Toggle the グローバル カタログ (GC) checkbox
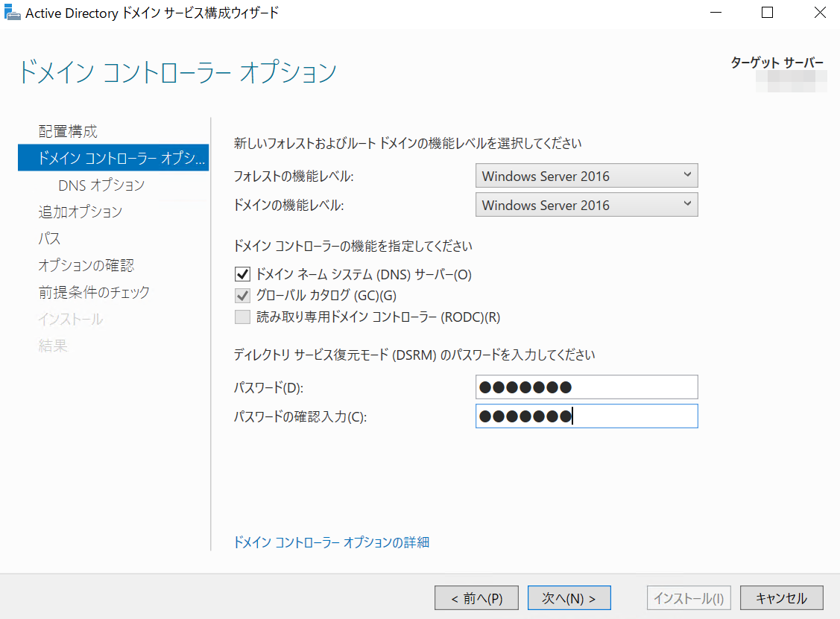840x619 pixels. (x=242, y=296)
